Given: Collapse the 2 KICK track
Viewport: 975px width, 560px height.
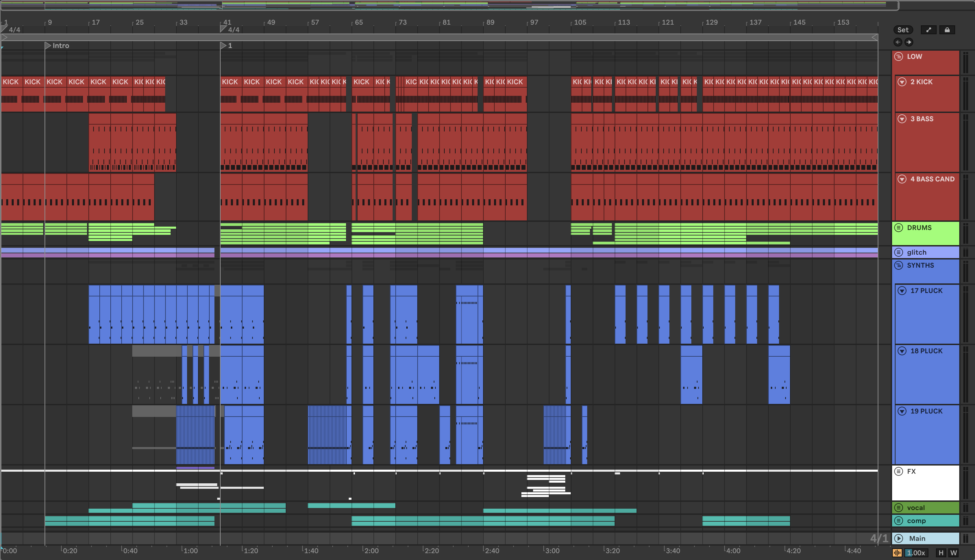Looking at the screenshot, I should (x=902, y=82).
